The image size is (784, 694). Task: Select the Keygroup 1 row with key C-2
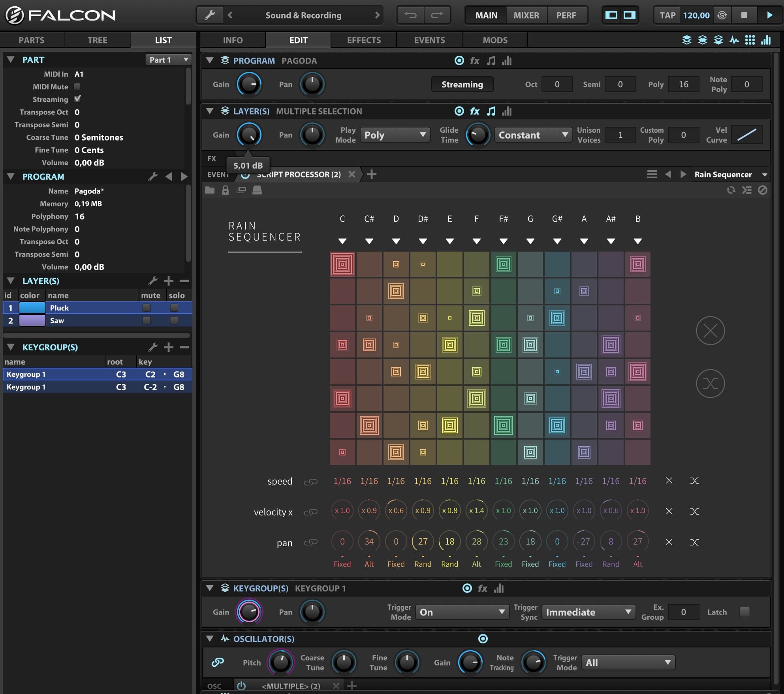pos(98,387)
